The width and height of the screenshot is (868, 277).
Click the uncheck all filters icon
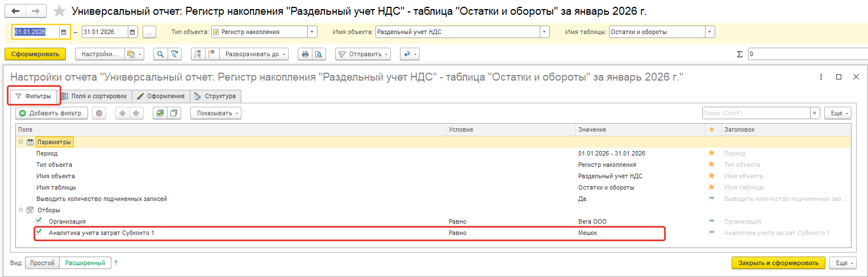tap(173, 113)
